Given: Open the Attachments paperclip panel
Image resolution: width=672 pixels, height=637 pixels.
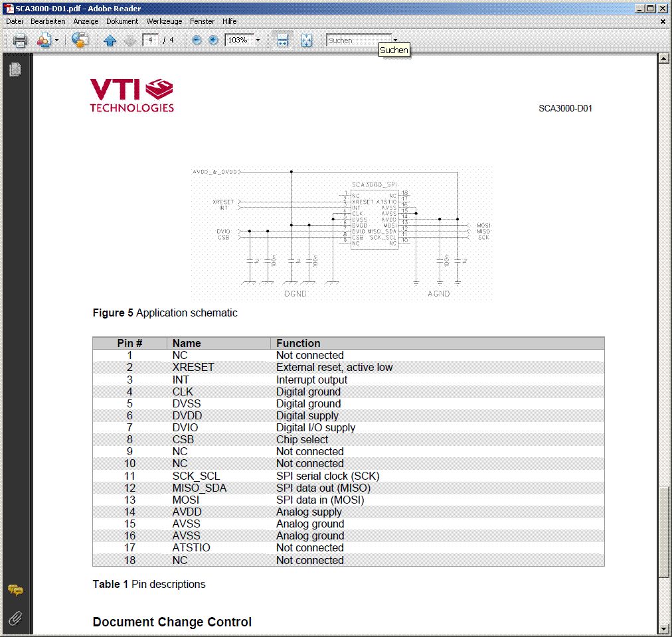Looking at the screenshot, I should pos(15,618).
